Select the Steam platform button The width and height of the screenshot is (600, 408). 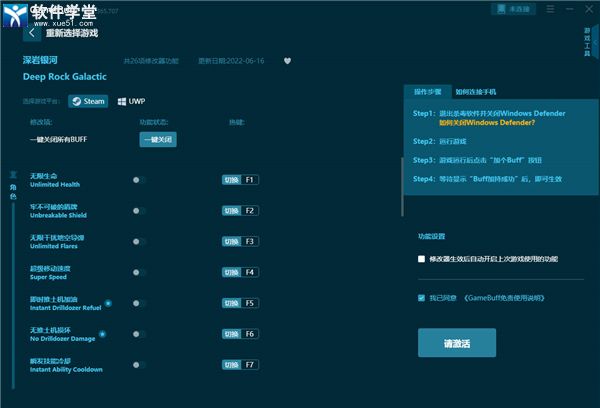click(88, 101)
